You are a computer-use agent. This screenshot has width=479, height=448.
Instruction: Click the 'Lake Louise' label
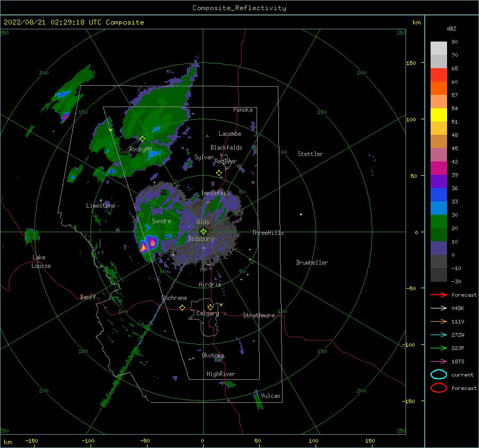point(41,262)
